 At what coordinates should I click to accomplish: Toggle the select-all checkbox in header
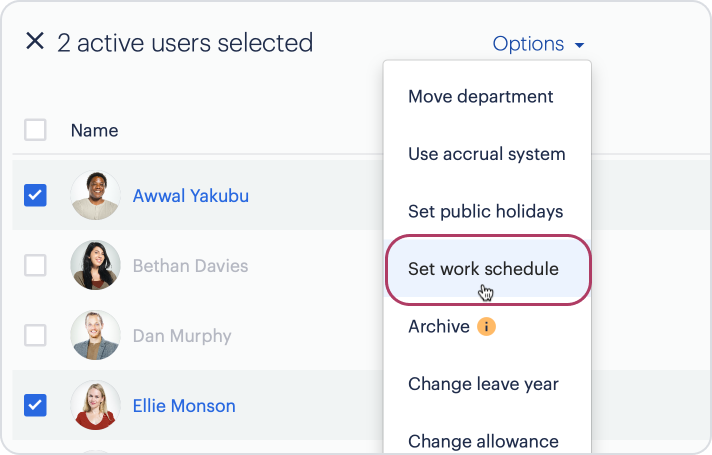point(35,130)
